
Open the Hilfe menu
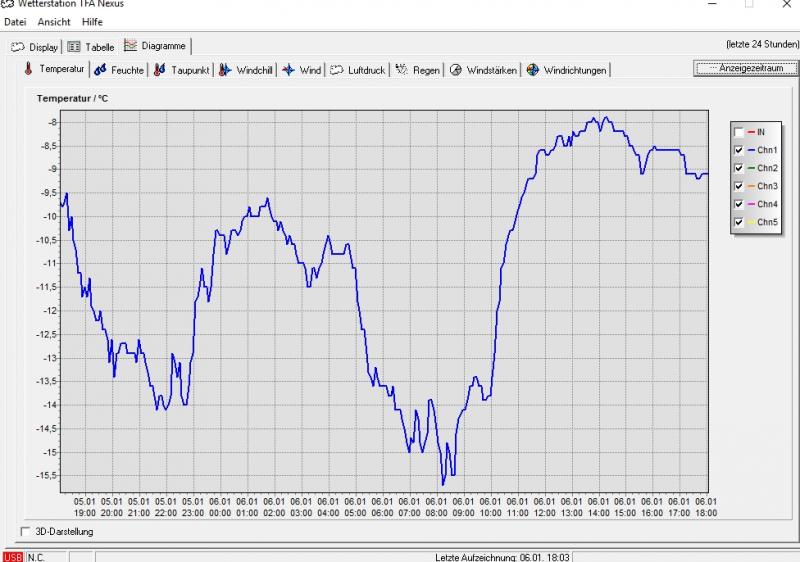coord(92,22)
